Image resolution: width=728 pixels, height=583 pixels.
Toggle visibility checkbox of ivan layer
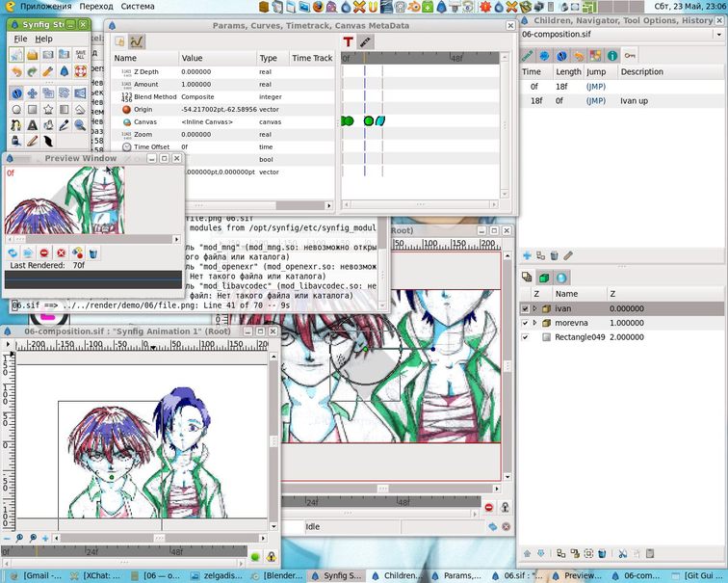525,308
